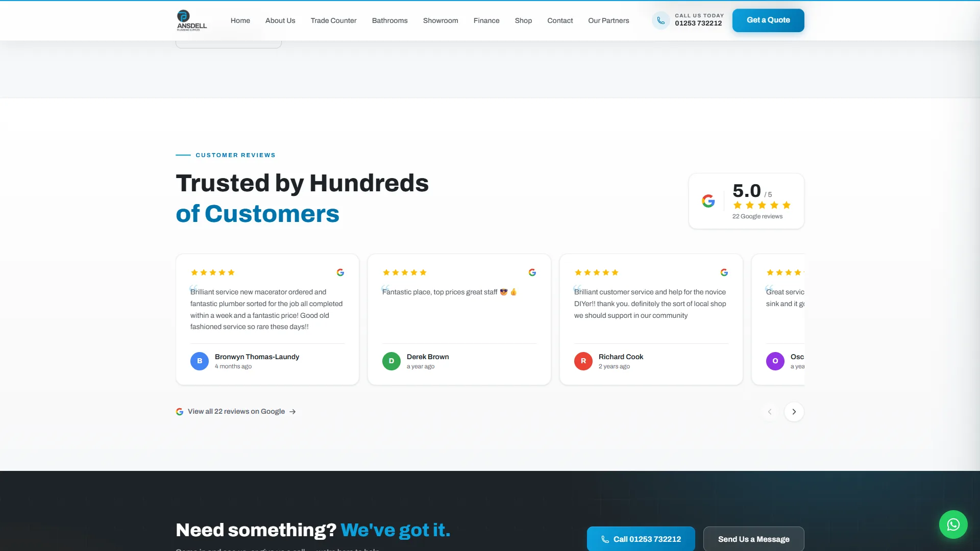Open the Home menu item
This screenshot has height=551, width=980.
(240, 20)
